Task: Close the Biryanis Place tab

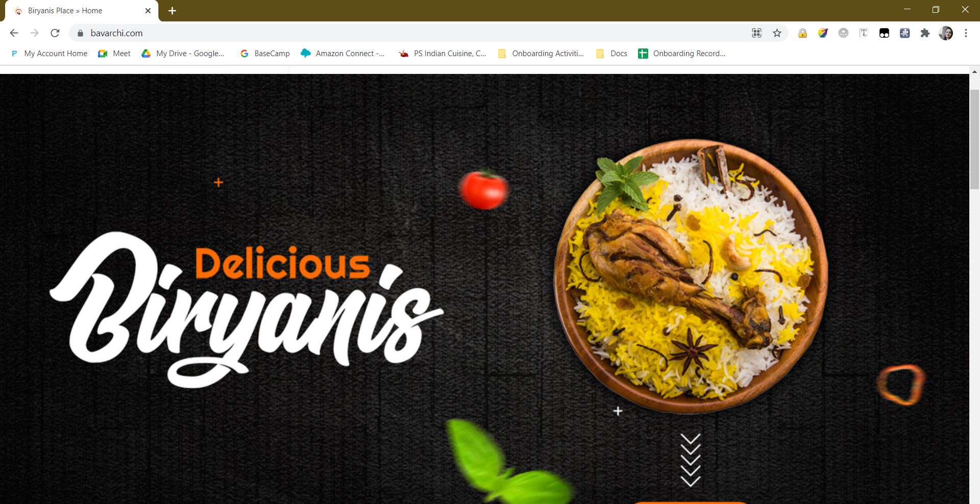Action: (148, 11)
